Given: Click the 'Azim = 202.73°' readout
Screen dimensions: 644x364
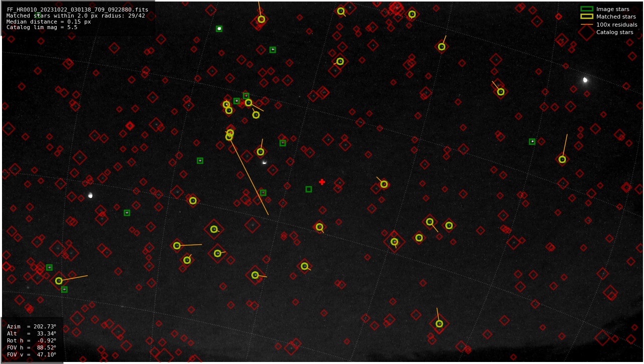Looking at the screenshot, I should 32,326.
